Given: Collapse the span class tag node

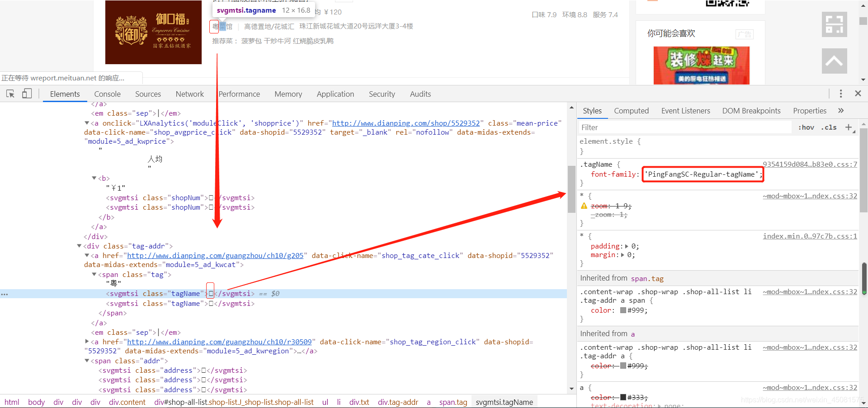Looking at the screenshot, I should tap(94, 274).
